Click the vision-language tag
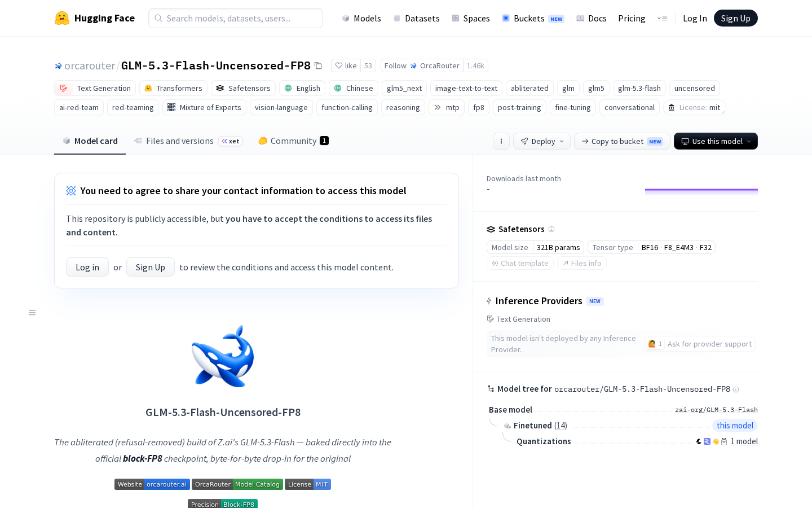The height and width of the screenshot is (508, 812). (x=281, y=107)
